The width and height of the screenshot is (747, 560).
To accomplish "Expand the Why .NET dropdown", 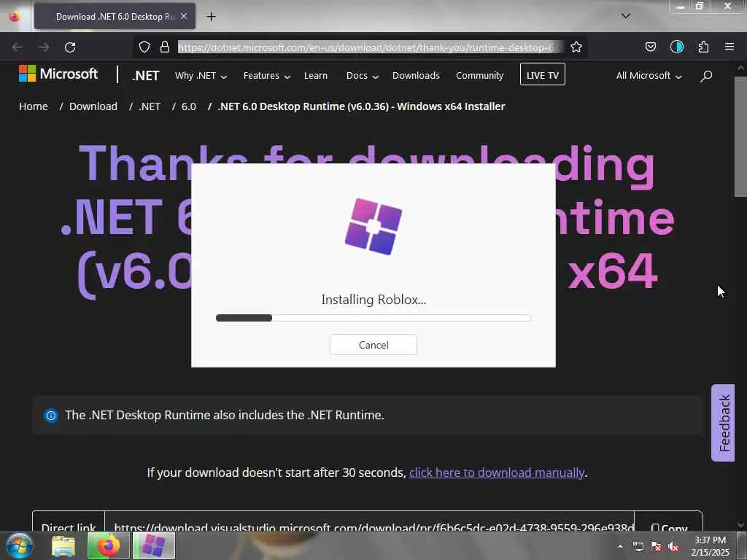I will (201, 76).
